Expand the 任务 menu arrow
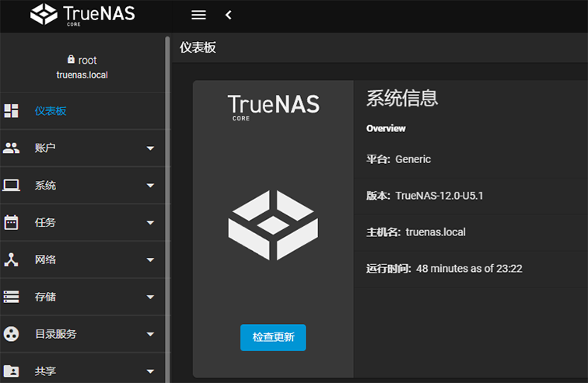The image size is (588, 383). tap(150, 223)
